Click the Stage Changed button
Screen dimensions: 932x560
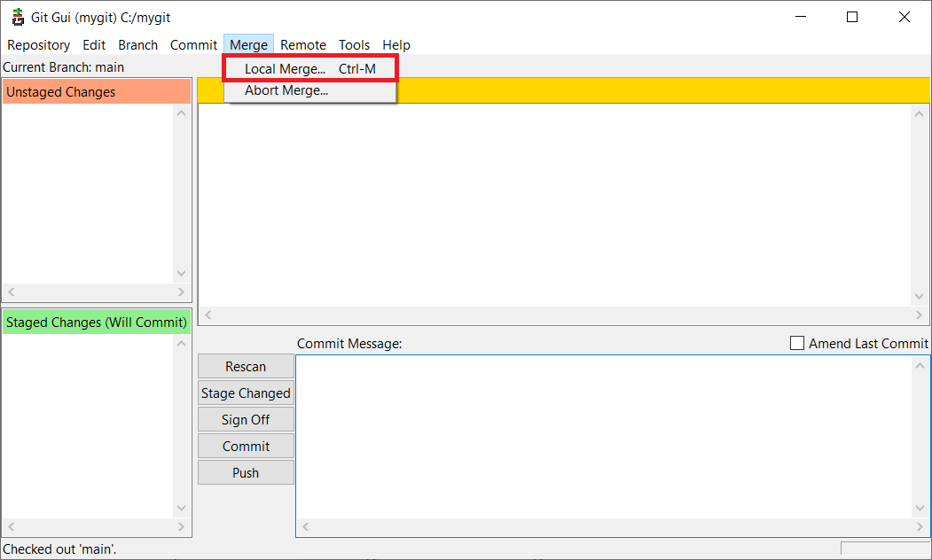[x=246, y=393]
